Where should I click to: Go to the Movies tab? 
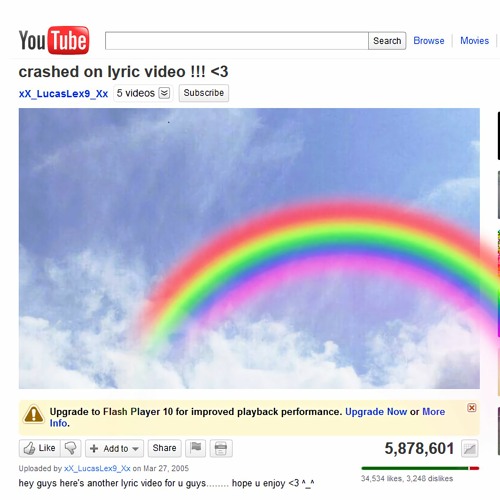tap(474, 41)
